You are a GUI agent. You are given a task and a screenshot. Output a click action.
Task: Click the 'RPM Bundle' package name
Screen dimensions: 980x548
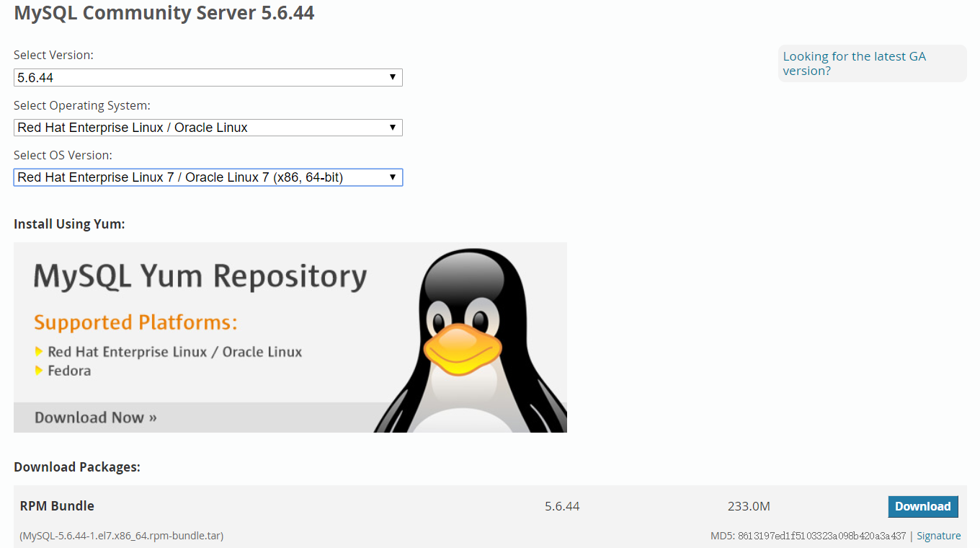tap(57, 506)
